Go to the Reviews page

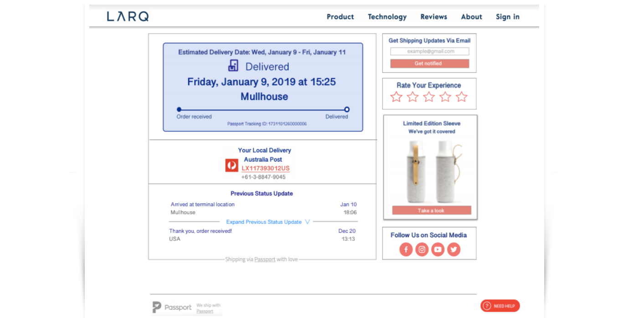[433, 17]
